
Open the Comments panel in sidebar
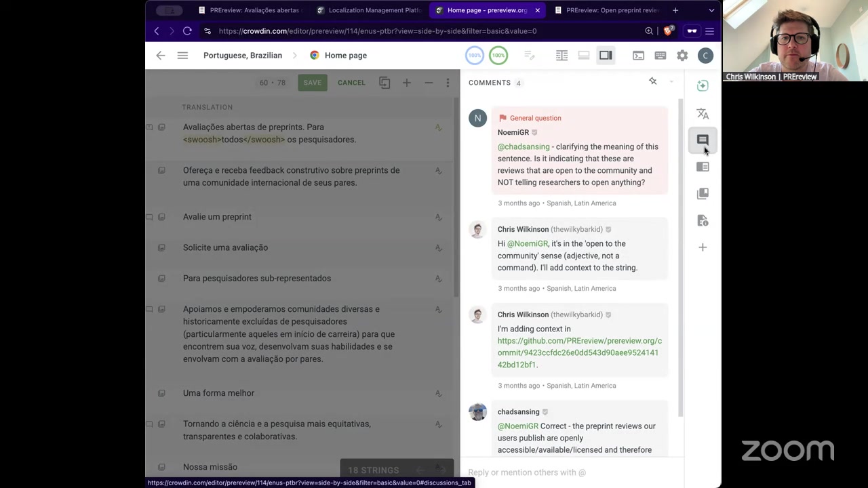coord(703,140)
